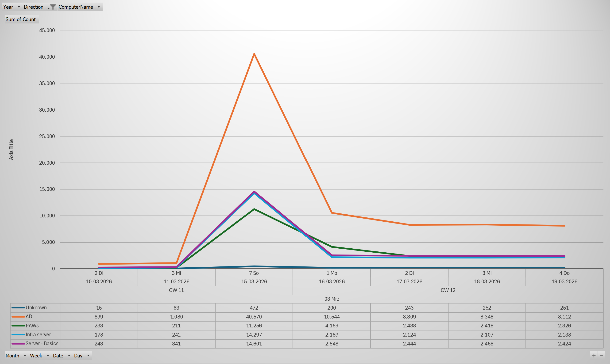Screen dimensions: 610x364
Task: Select the vertical Axis Title label
Action: coord(11,149)
